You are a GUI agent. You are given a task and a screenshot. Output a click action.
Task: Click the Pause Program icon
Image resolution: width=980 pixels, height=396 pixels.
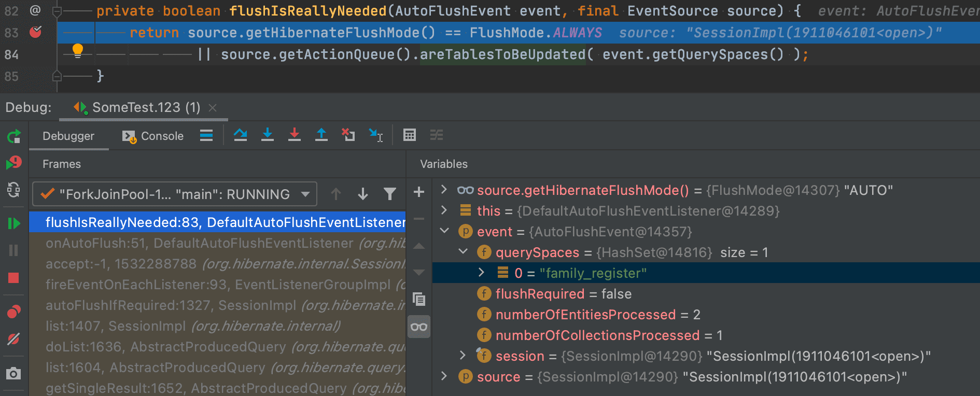tap(14, 250)
